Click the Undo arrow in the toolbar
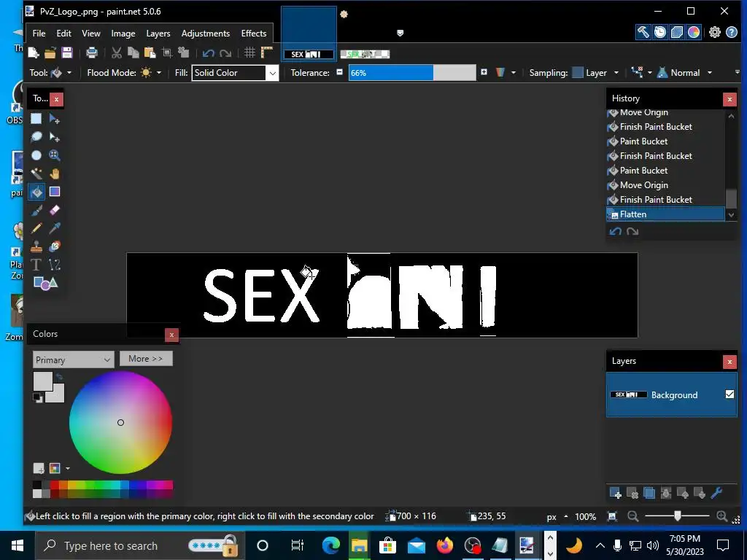 click(208, 53)
